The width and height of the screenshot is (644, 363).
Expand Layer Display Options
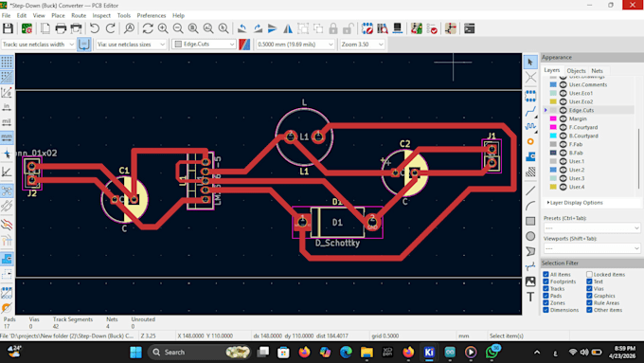tap(575, 203)
